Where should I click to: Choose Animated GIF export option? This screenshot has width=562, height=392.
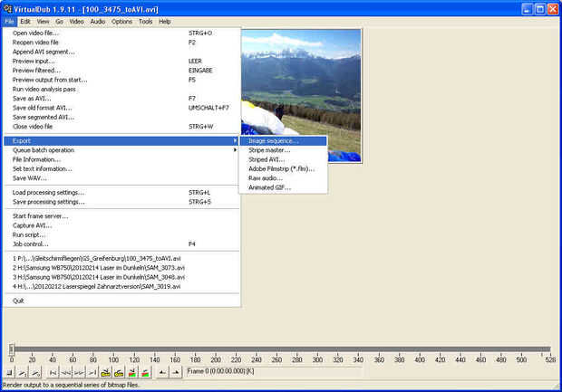[x=283, y=187]
